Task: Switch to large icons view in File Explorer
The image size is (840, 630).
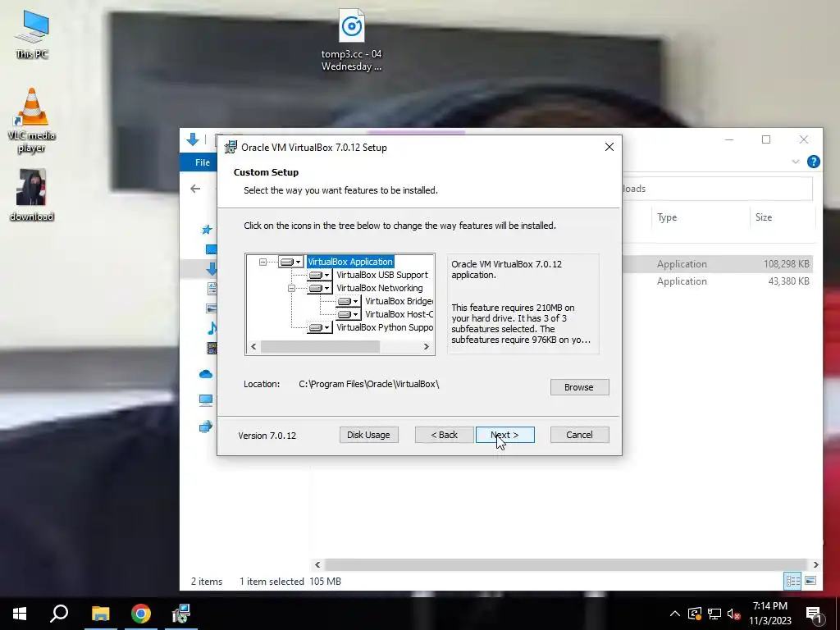Action: coord(810,581)
